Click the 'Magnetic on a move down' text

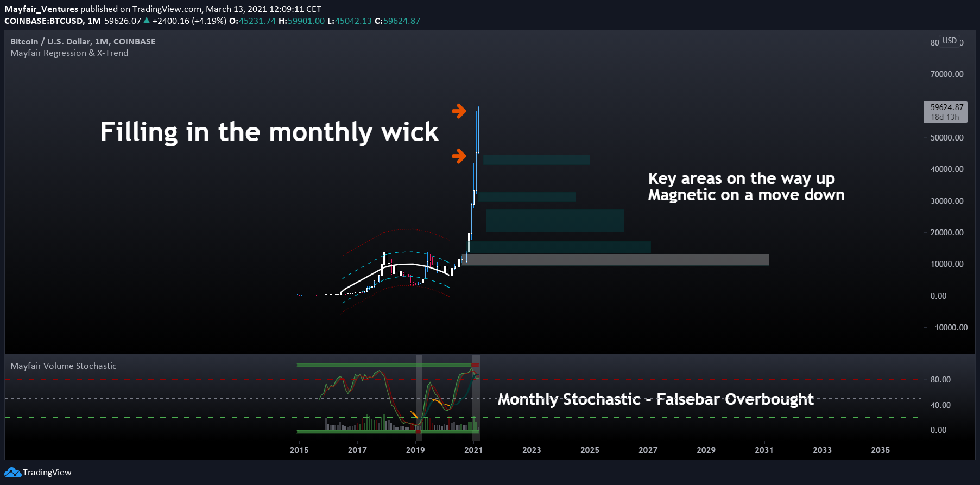coord(747,195)
